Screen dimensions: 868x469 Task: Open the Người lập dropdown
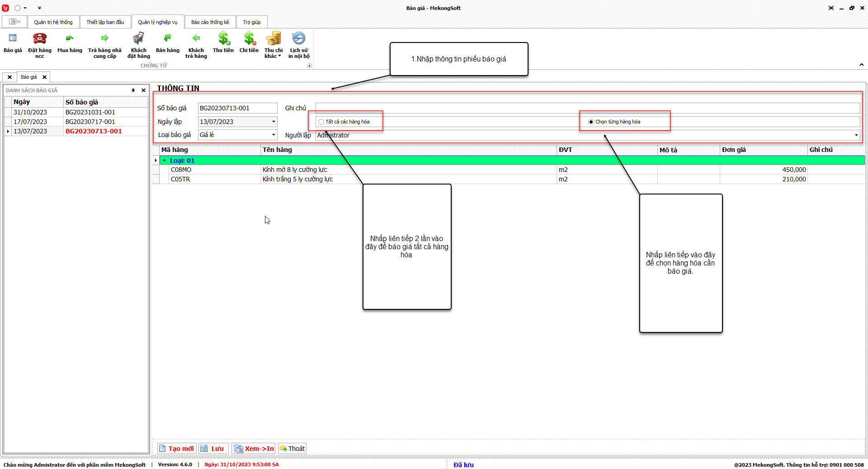tap(856, 135)
